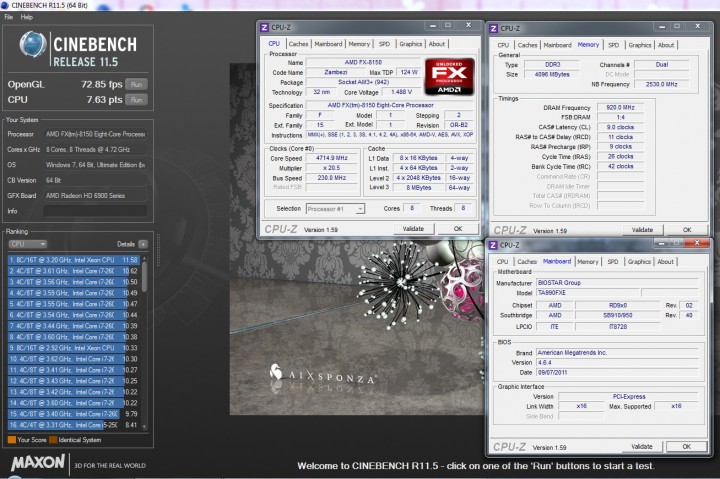Switch to Memory tab in Mainboard window
The width and height of the screenshot is (720, 479).
pos(588,262)
